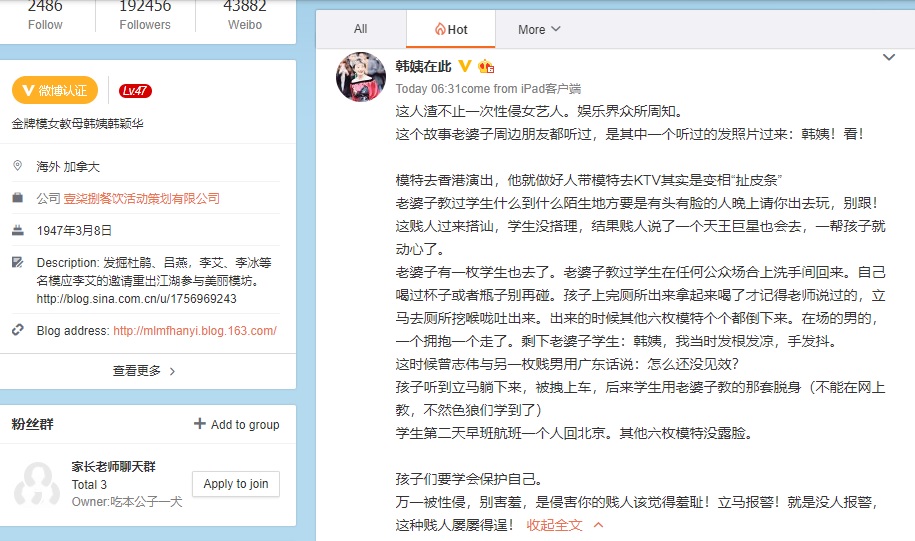
Task: Click Add to group
Action: 236,424
